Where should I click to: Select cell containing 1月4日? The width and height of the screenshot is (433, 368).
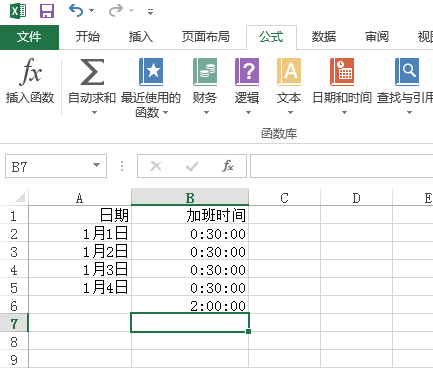pos(80,287)
